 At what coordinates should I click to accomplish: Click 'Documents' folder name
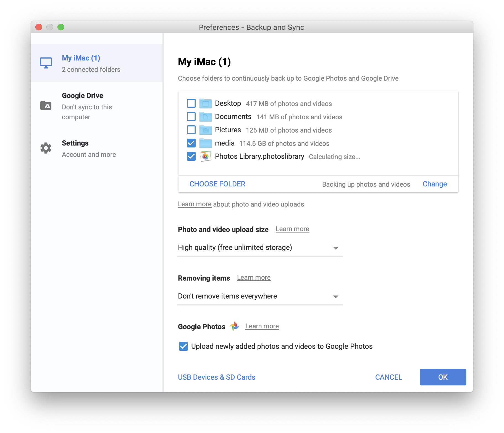pos(233,117)
